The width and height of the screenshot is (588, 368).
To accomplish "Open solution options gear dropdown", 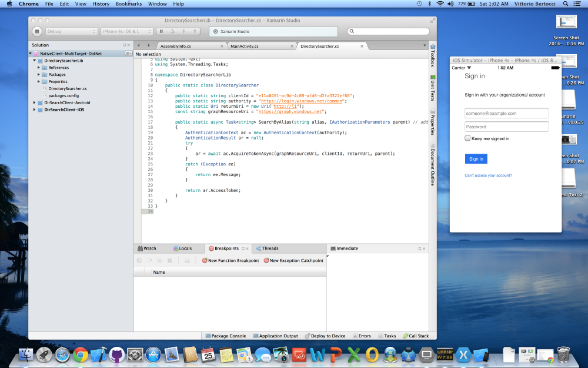I will [128, 54].
